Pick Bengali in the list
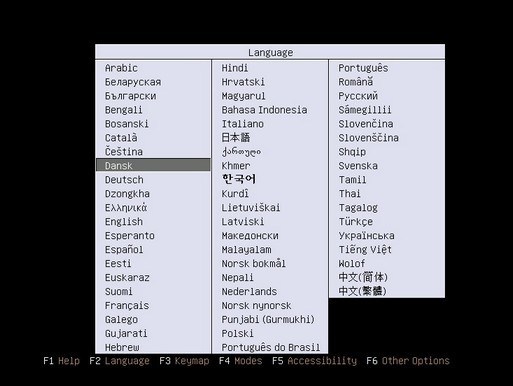 pyautogui.click(x=123, y=110)
